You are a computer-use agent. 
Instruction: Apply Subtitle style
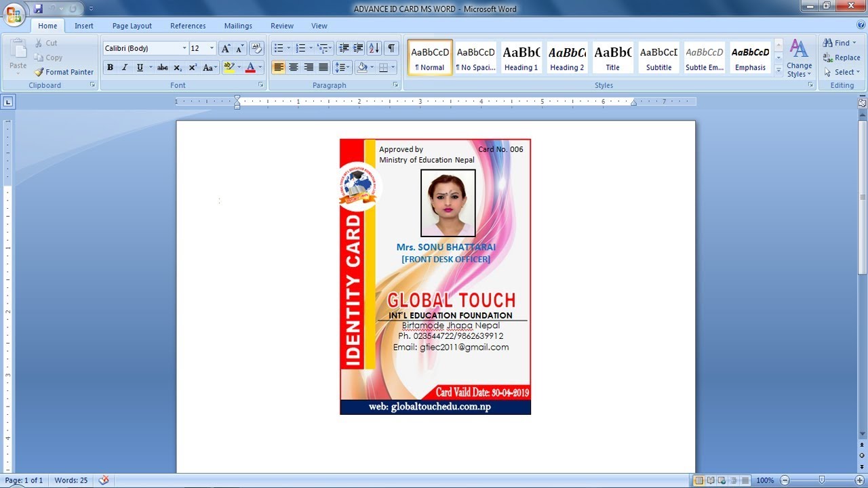coord(658,58)
